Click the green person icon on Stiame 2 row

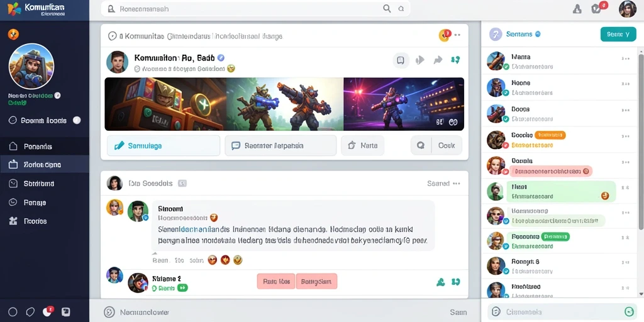(440, 282)
